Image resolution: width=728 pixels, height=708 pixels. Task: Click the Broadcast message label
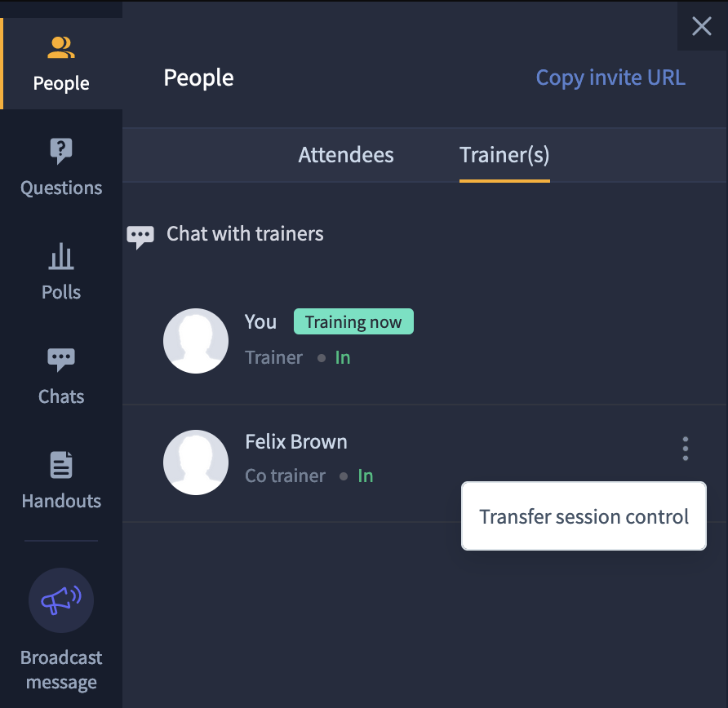[61, 670]
